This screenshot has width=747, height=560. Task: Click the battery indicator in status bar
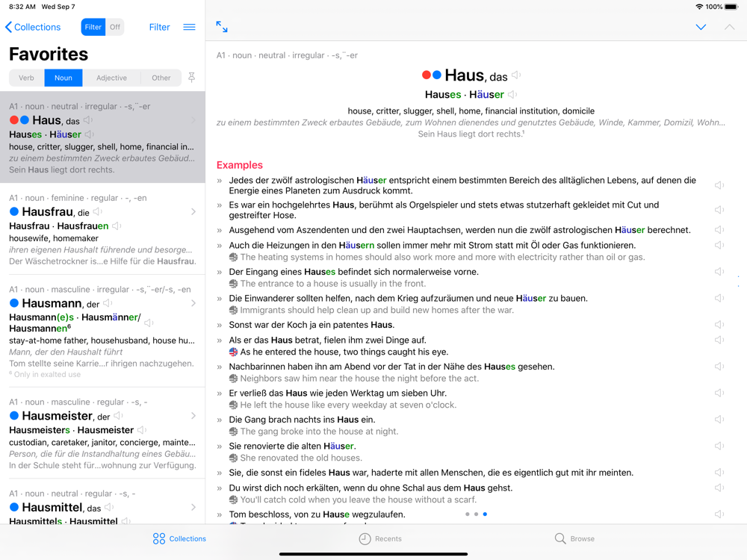tap(731, 7)
